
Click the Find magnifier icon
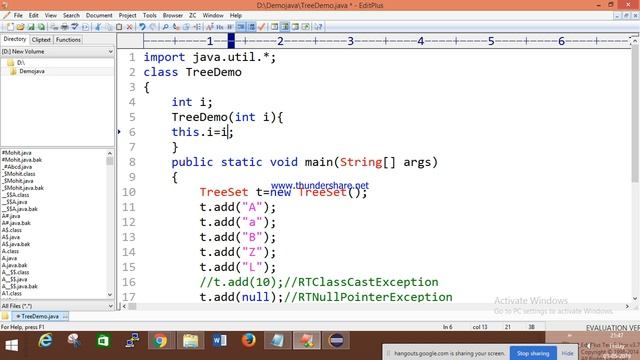165,27
